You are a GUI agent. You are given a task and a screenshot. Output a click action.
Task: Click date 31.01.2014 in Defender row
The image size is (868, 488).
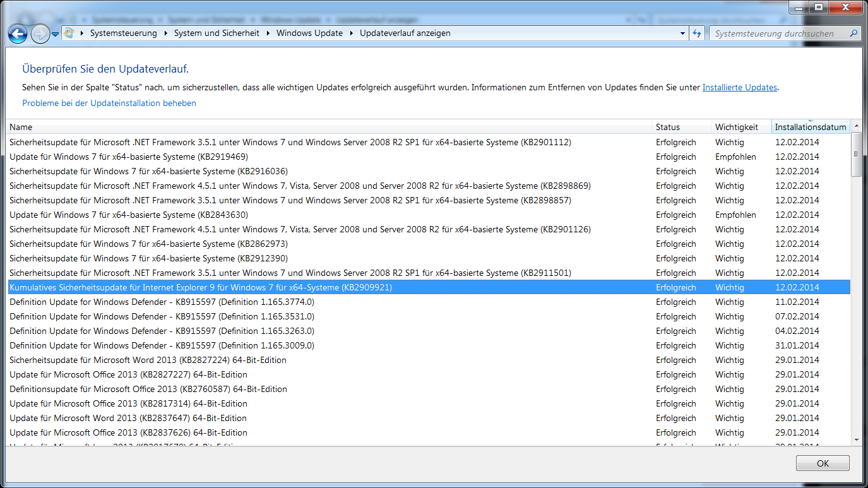(797, 345)
